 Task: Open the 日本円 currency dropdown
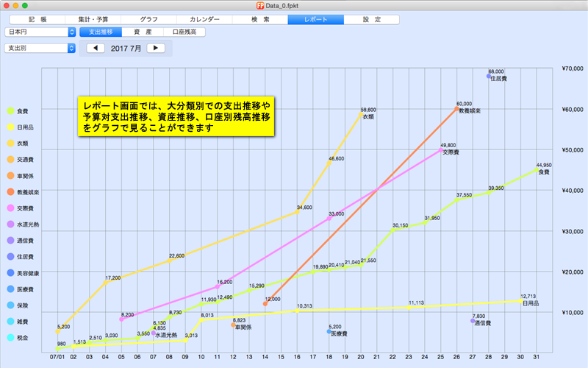coord(40,32)
